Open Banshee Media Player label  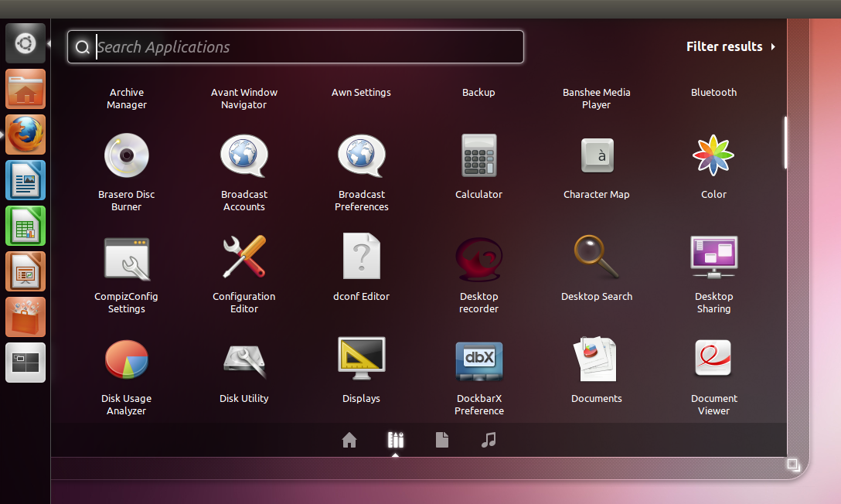(x=597, y=99)
